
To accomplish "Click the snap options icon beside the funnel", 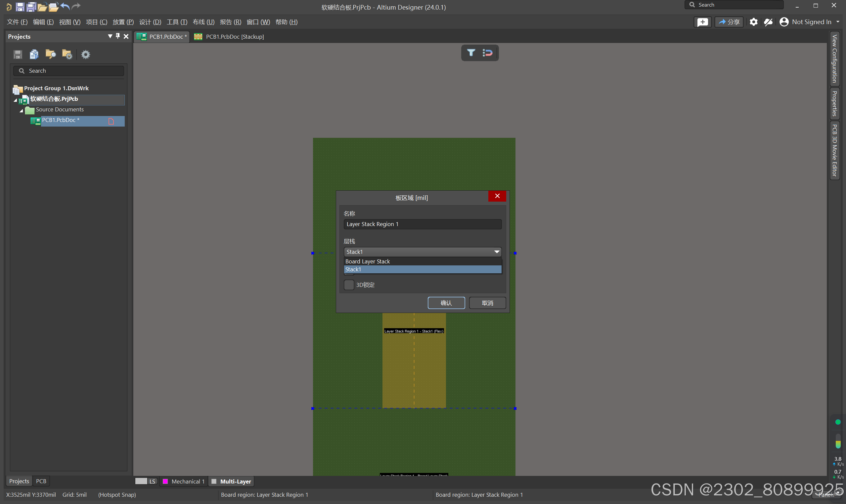I will (487, 53).
